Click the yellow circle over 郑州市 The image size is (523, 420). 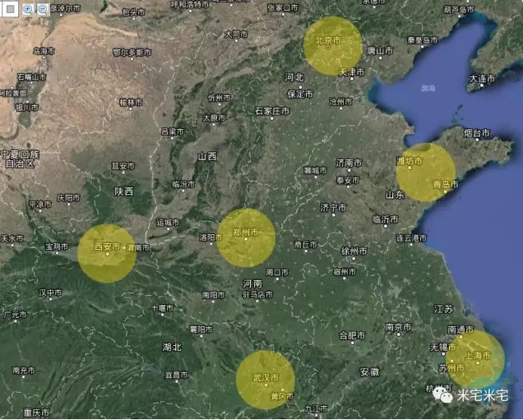(246, 238)
